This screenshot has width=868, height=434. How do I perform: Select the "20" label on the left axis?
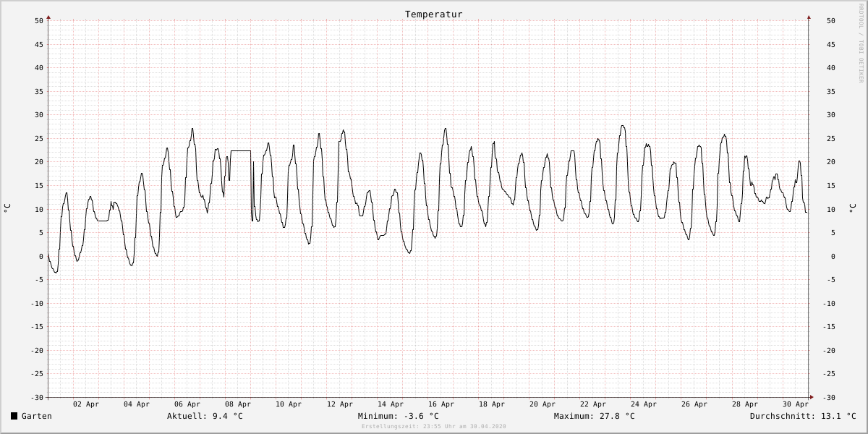39,161
